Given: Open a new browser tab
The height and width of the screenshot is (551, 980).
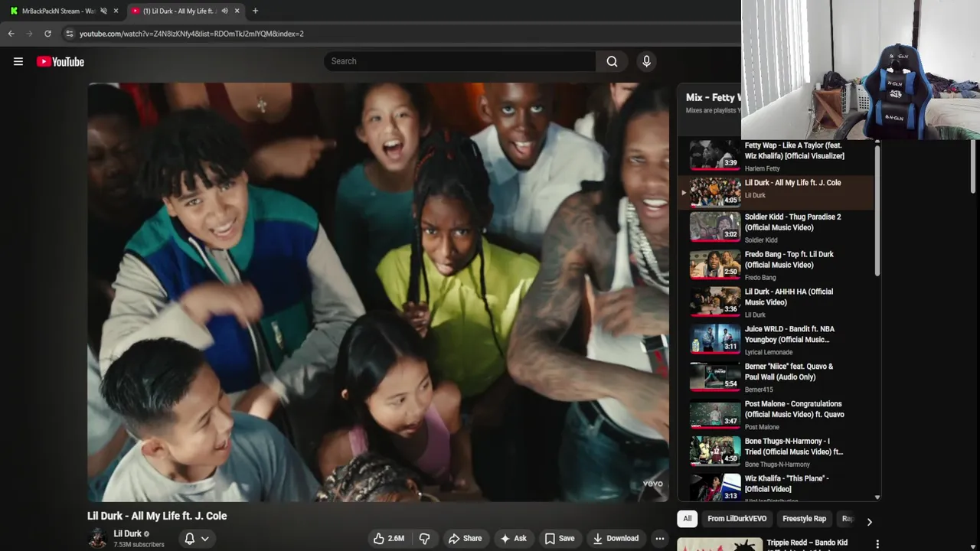Looking at the screenshot, I should [x=255, y=11].
